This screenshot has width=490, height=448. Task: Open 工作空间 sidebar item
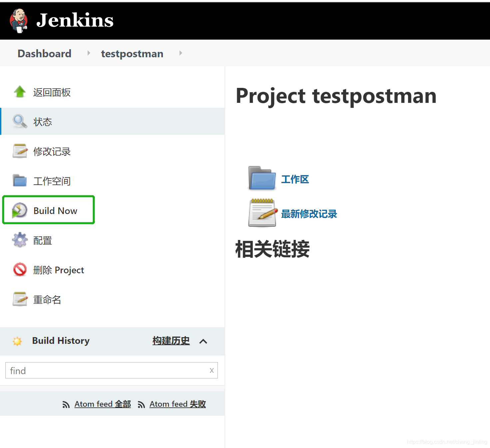[x=52, y=181]
